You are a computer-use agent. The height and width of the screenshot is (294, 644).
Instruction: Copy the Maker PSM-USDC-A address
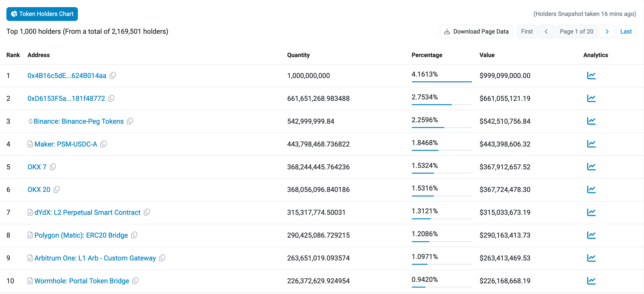(104, 144)
